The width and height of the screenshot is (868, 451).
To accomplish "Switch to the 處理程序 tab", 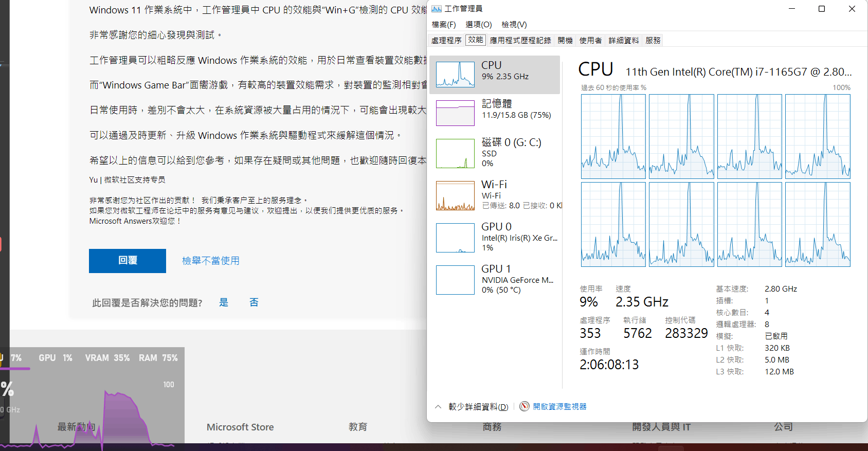I will click(446, 41).
